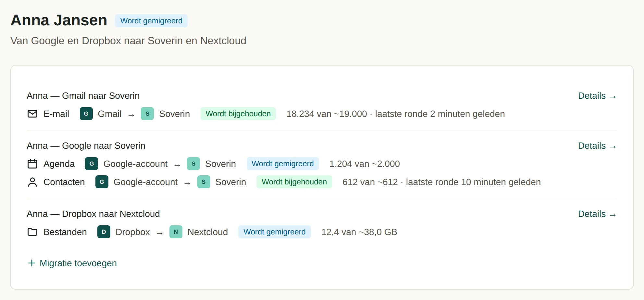Viewport: 644px width, 300px height.
Task: Click the Nextcloud N badge icon
Action: pos(176,232)
